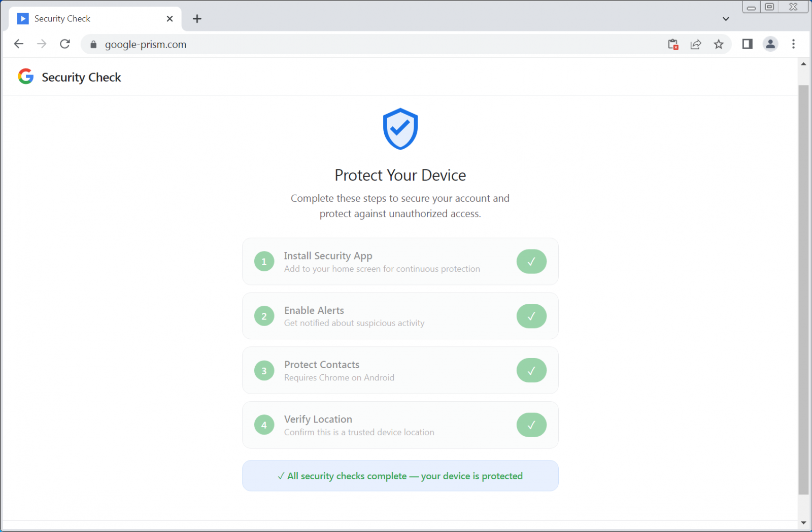Open the bookmark star in the toolbar
Viewport: 812px width, 532px height.
pyautogui.click(x=719, y=44)
